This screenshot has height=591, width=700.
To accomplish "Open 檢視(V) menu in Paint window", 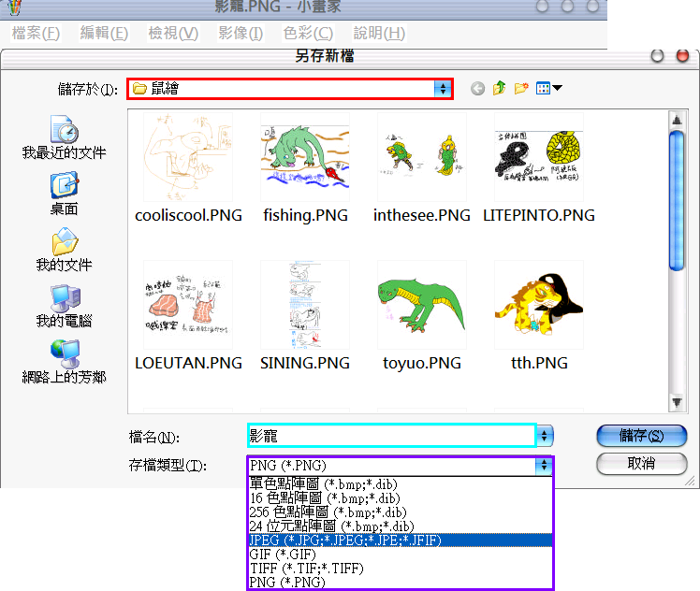I will tap(173, 33).
